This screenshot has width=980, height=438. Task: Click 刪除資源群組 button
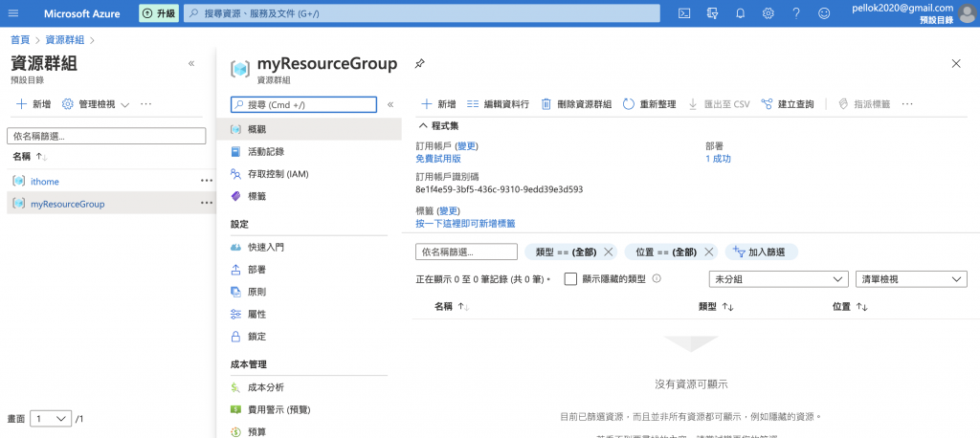tap(576, 104)
